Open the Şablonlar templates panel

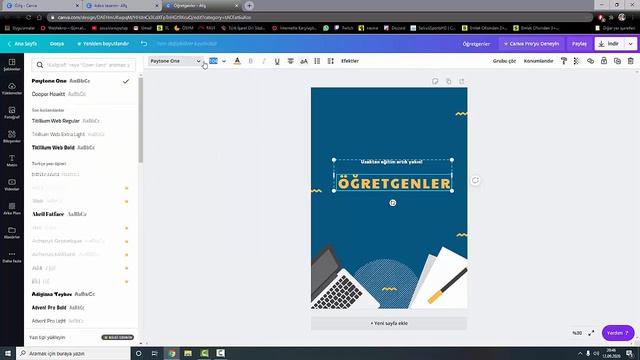(x=12, y=64)
